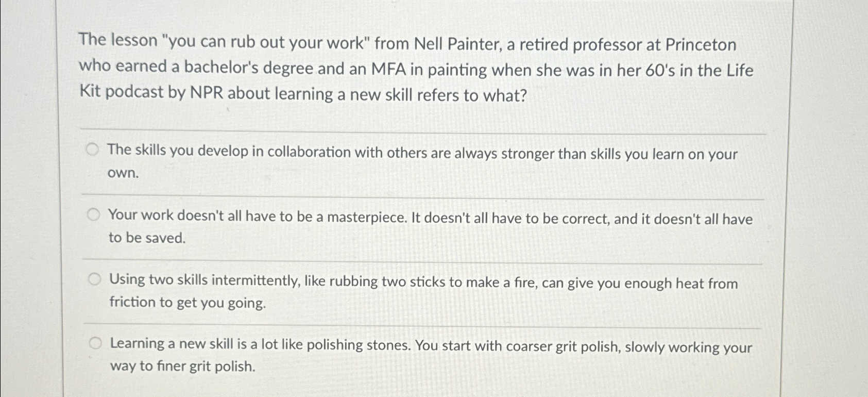Select the radio button for the collaboration answer
Image resolution: width=868 pixels, height=397 pixels.
[x=93, y=150]
